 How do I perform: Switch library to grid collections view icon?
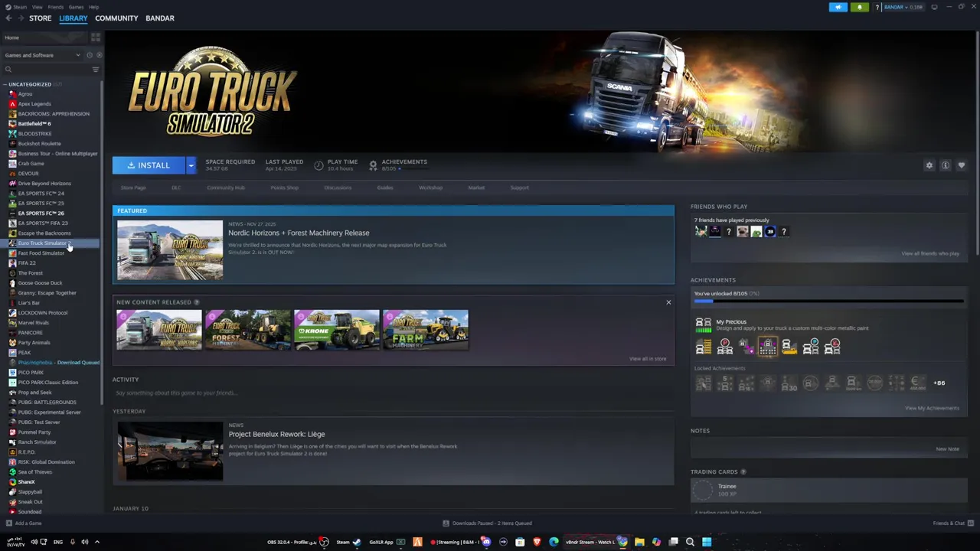click(96, 37)
